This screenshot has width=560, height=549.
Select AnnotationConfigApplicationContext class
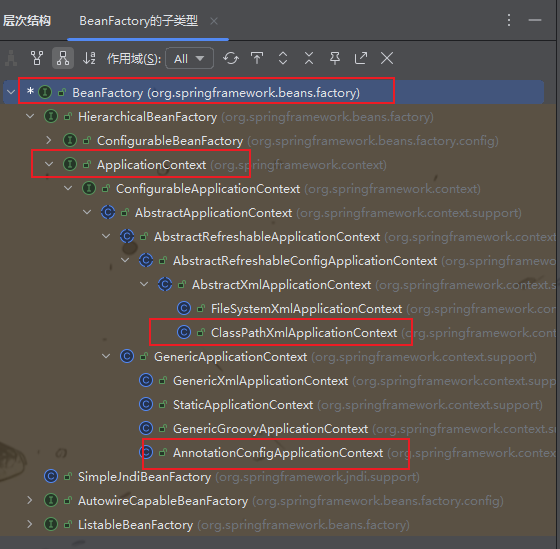coord(278,453)
